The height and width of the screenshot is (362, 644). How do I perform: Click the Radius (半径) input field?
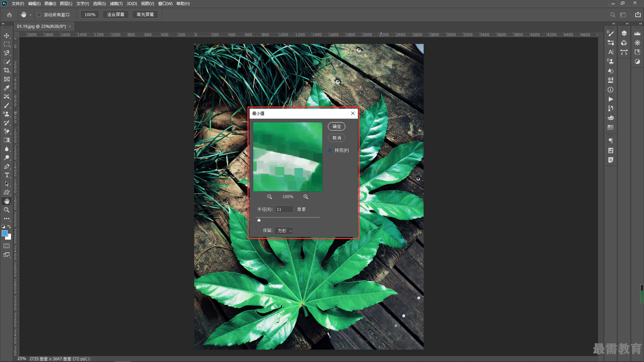(284, 209)
